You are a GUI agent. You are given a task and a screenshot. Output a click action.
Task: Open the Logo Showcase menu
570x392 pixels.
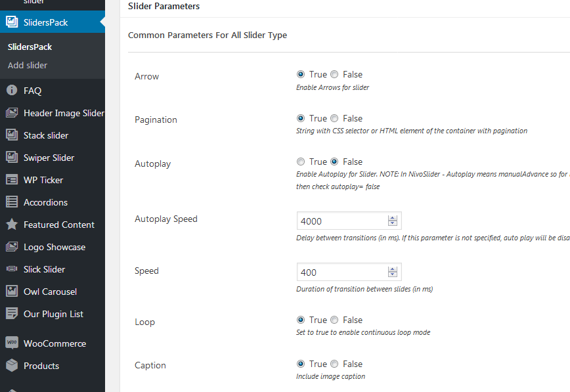point(55,247)
